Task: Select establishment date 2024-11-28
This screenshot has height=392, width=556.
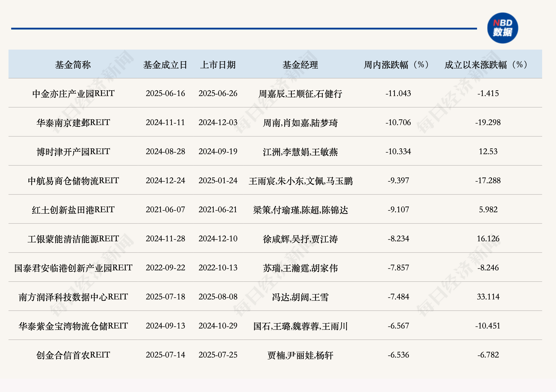Action: [x=166, y=239]
